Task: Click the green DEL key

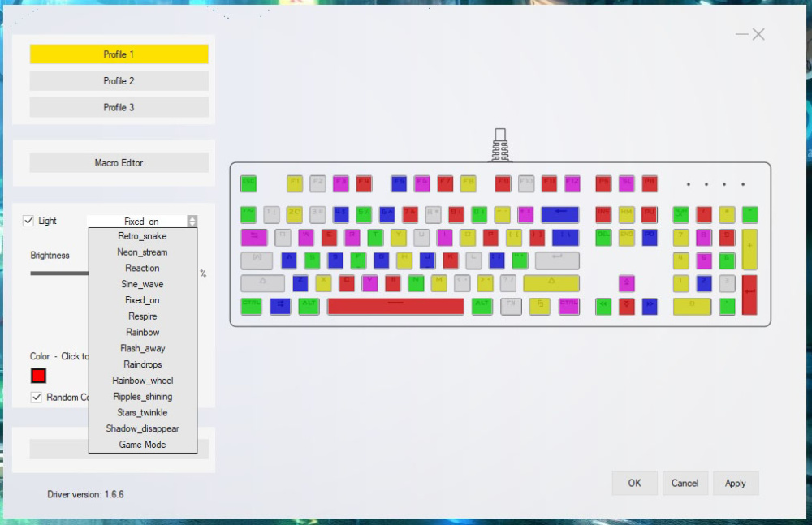Action: coord(603,238)
